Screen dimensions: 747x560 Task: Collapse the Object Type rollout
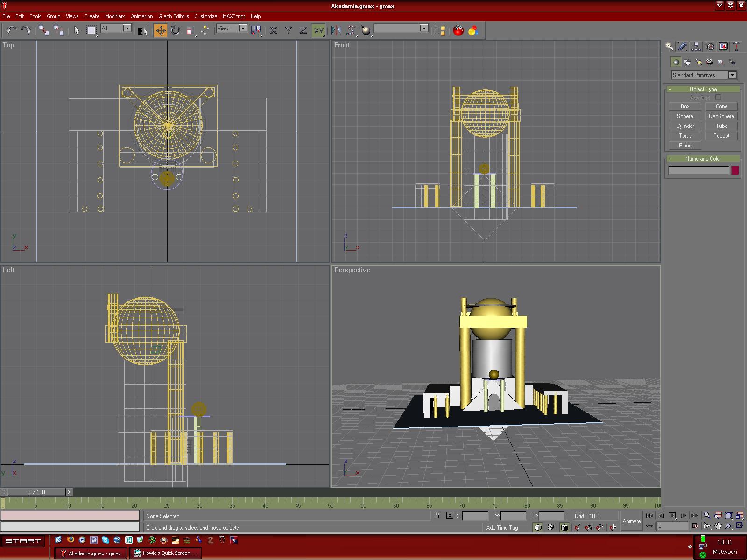[x=703, y=89]
